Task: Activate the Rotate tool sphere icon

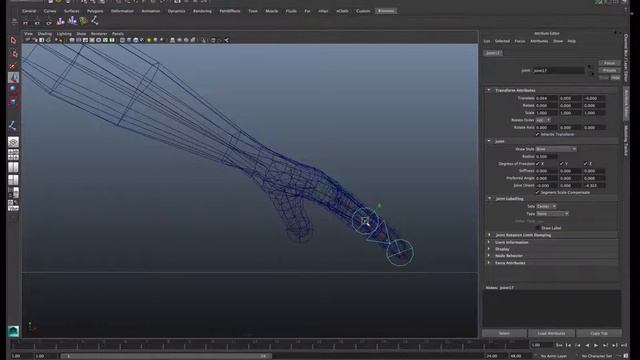Action: click(x=13, y=89)
